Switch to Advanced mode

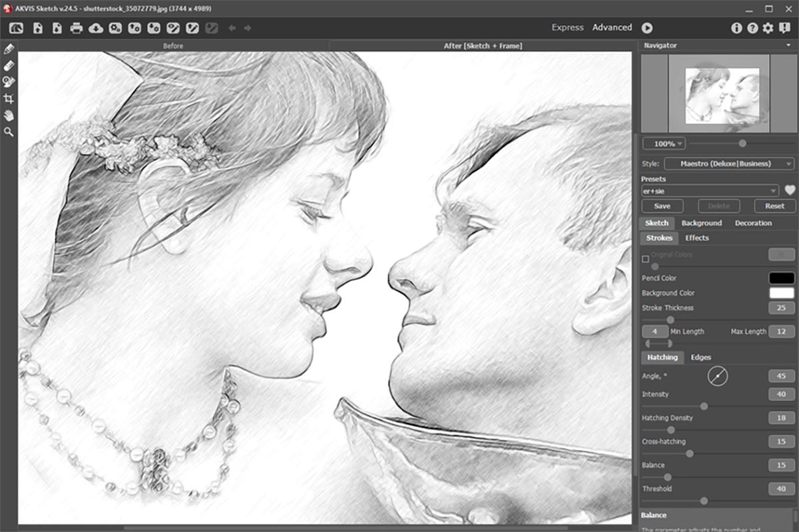coord(612,27)
